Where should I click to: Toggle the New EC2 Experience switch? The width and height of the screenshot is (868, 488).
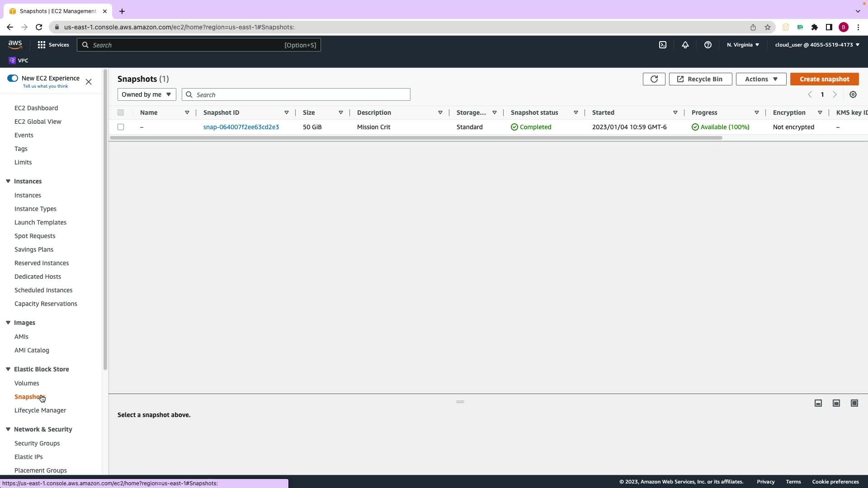point(13,78)
